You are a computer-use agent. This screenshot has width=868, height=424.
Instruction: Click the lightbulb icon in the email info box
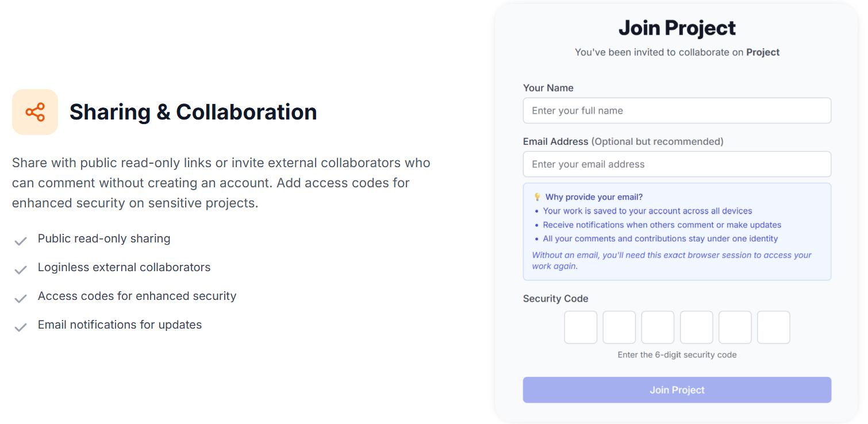coord(537,196)
